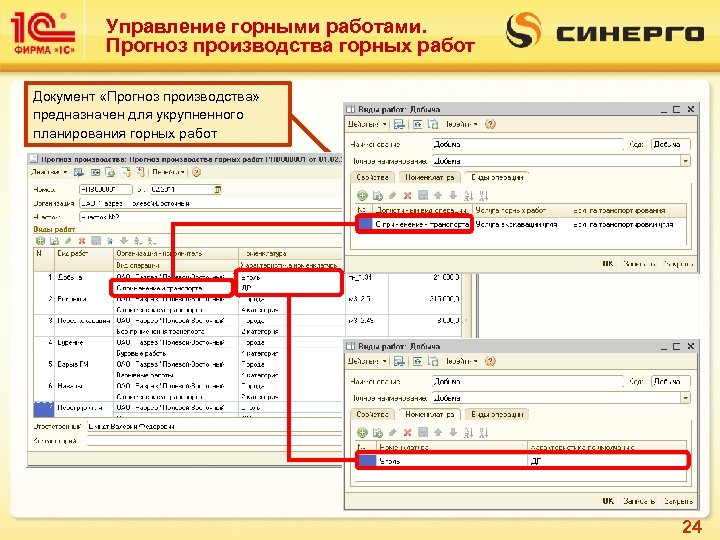Open Перейти dropdown in Прогноз производства window
The image size is (720, 540).
click(x=169, y=172)
